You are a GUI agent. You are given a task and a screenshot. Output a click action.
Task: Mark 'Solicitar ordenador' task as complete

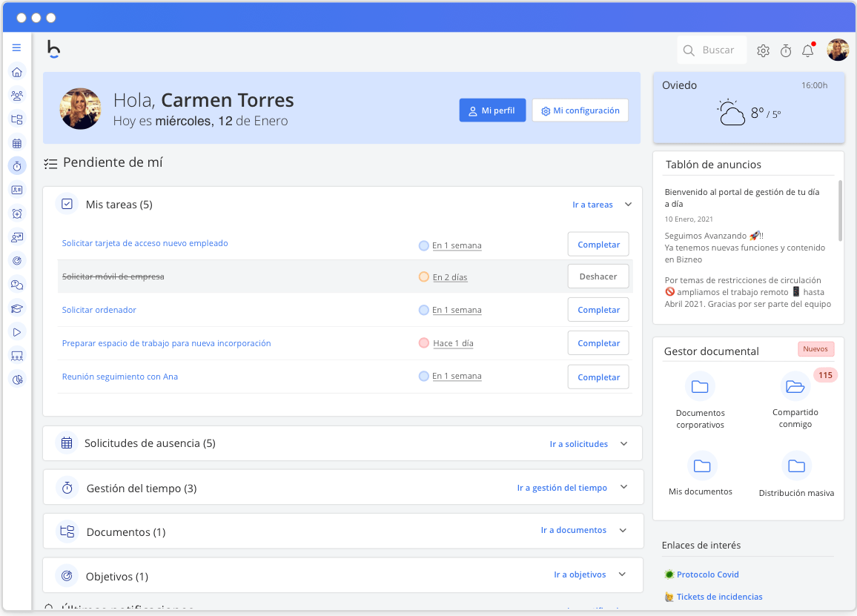pos(598,309)
